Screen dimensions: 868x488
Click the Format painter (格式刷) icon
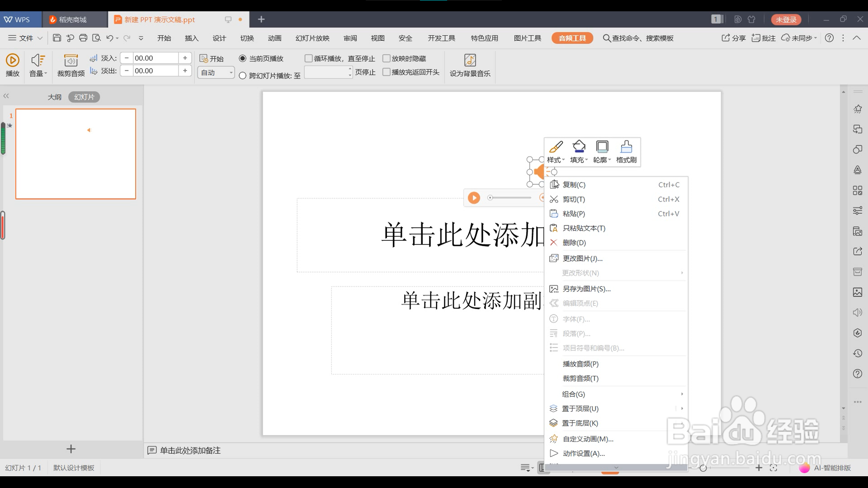(x=626, y=147)
